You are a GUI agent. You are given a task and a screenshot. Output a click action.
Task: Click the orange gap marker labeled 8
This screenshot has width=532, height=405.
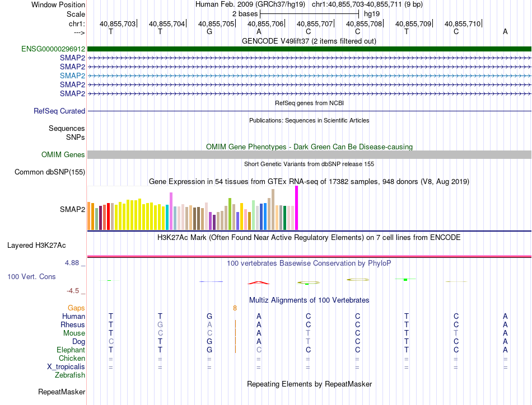(x=235, y=308)
